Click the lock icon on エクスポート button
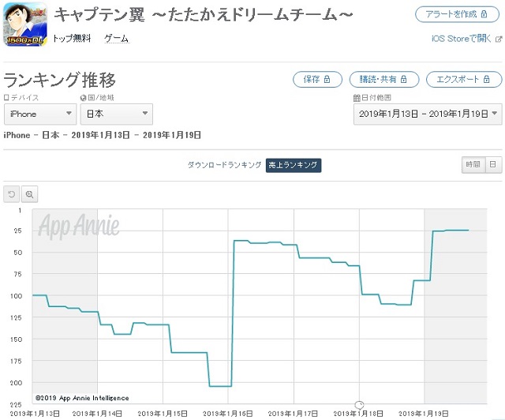 click(486, 79)
